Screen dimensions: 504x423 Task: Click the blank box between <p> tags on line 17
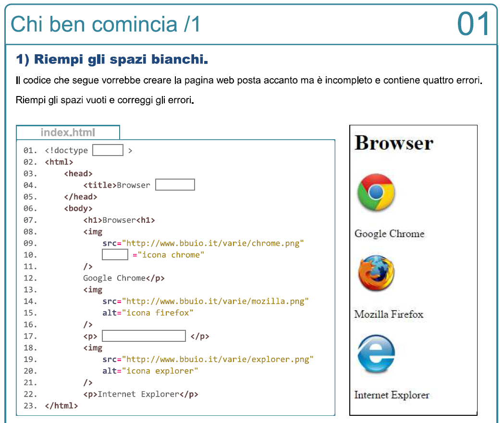coord(144,336)
